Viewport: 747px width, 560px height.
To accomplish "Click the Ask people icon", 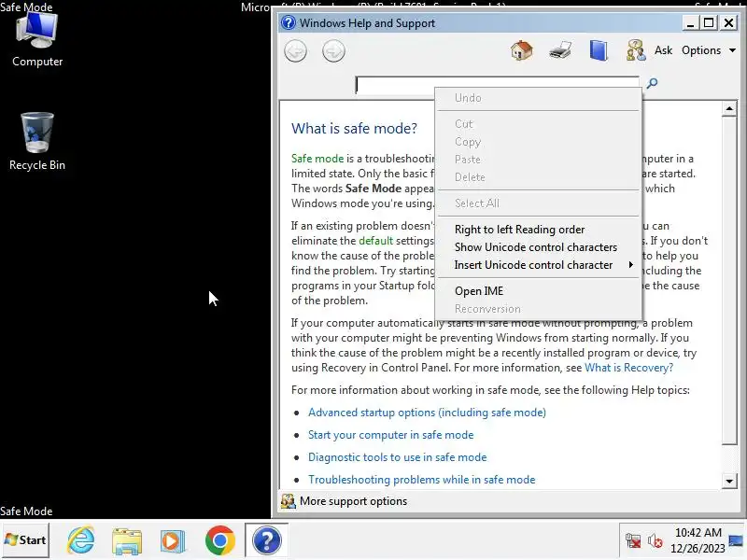I will tap(636, 50).
